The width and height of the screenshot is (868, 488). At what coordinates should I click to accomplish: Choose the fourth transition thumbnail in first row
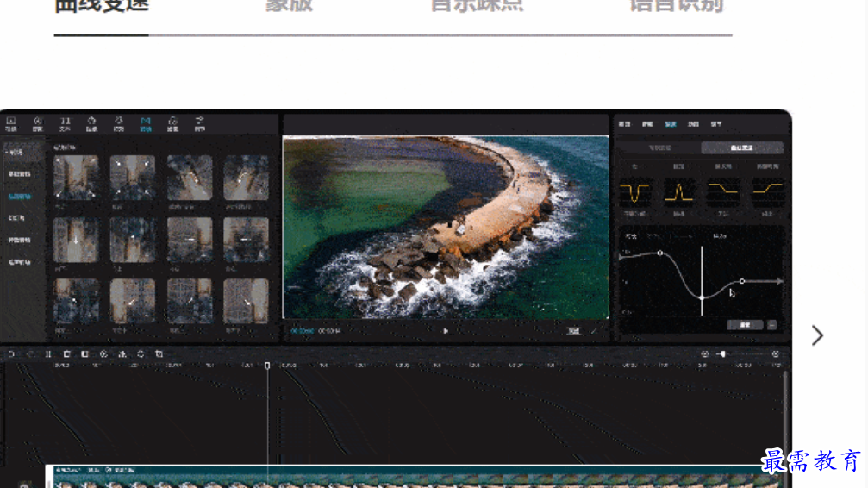point(246,178)
